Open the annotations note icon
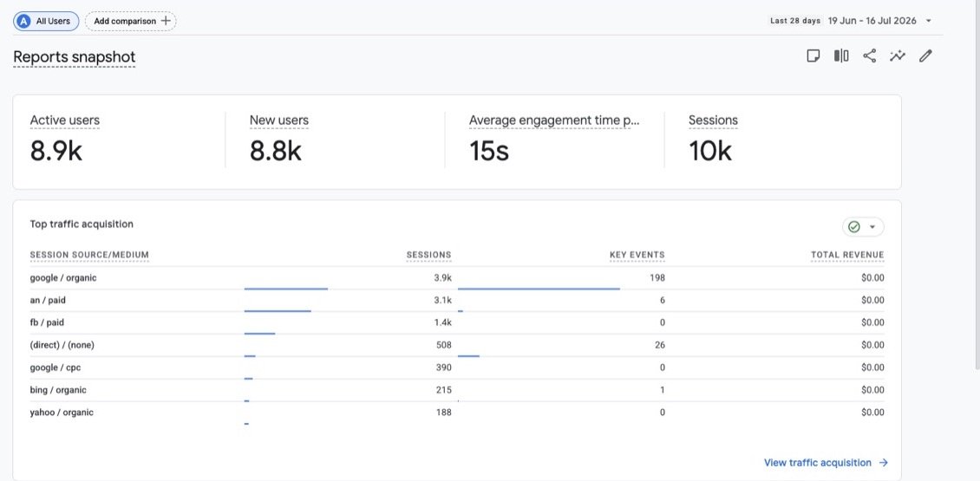This screenshot has height=481, width=980. [813, 56]
